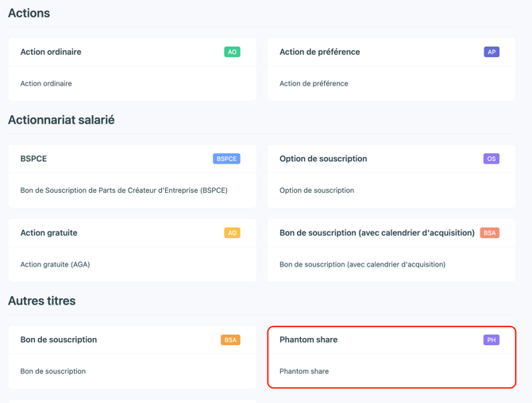532x403 pixels.
Task: Click the blue AP badge
Action: [x=492, y=52]
